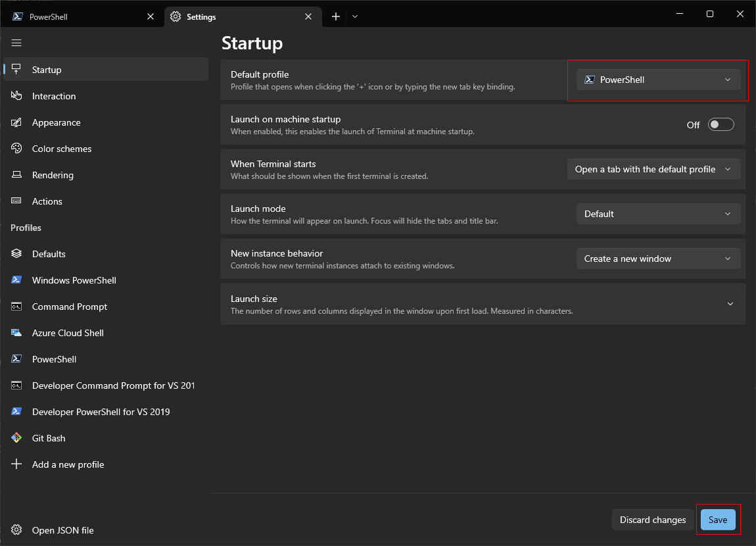Screen dimensions: 756x546
Task: Click the gear icon beside Open JSON file
Action: (16, 530)
